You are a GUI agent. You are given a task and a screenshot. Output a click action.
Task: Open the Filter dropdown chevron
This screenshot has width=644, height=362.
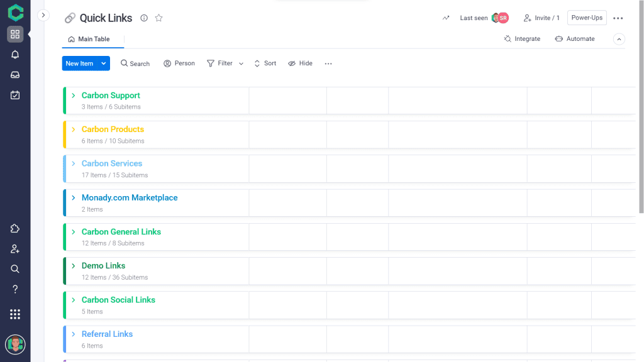(241, 63)
